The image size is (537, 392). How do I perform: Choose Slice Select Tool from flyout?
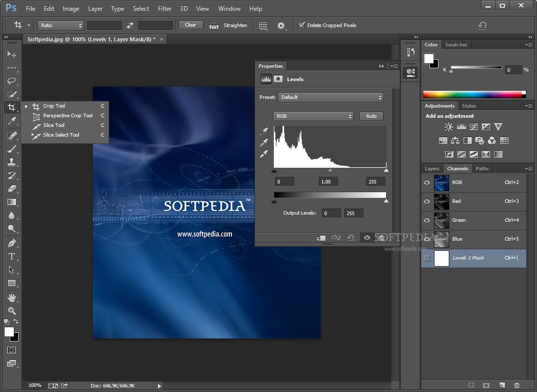(65, 135)
